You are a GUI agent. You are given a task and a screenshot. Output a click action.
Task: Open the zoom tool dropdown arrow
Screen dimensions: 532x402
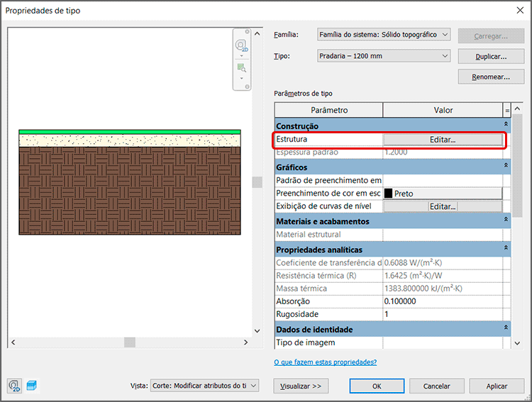(x=241, y=78)
